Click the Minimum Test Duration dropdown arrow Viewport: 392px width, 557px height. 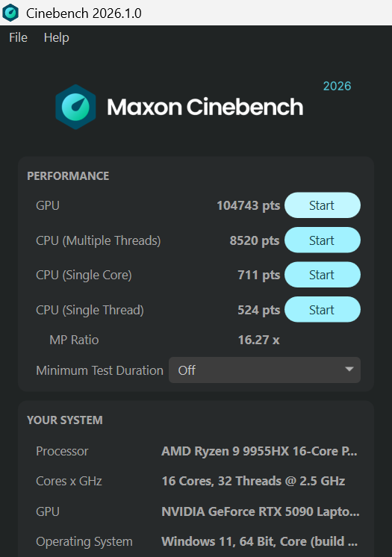pos(349,370)
